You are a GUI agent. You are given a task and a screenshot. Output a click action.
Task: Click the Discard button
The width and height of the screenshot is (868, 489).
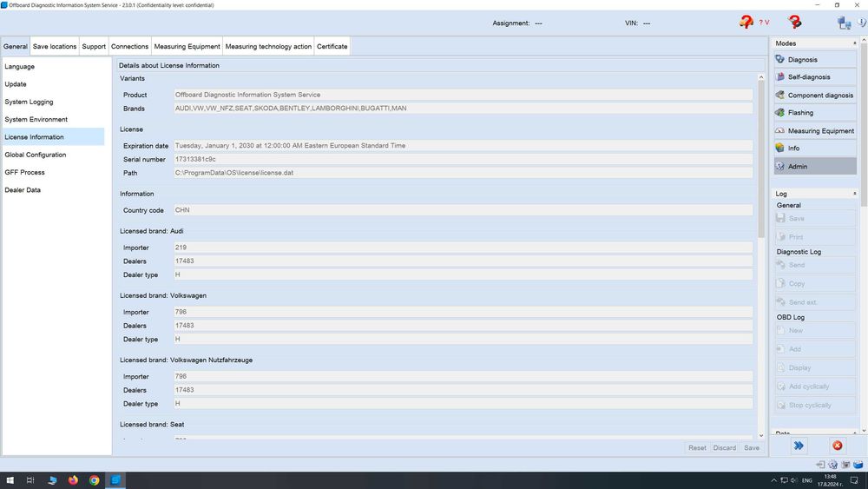coord(724,447)
